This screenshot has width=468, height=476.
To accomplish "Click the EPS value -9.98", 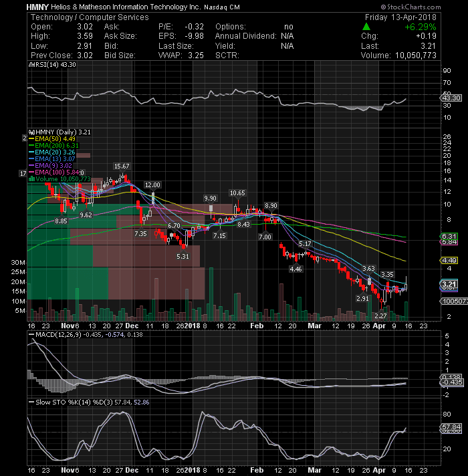I will tap(195, 36).
